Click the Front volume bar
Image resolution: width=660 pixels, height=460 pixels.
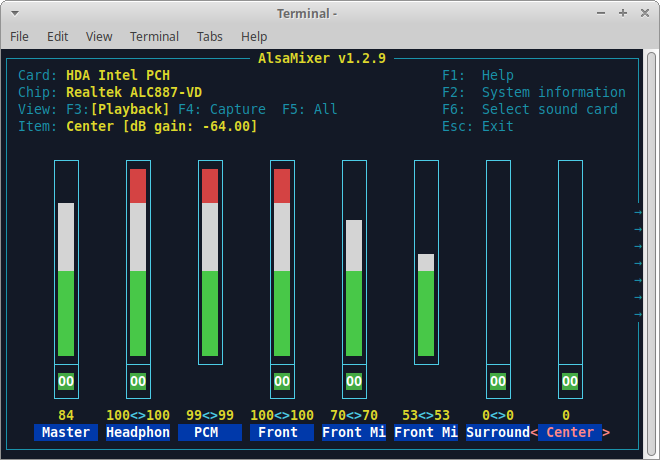click(282, 262)
